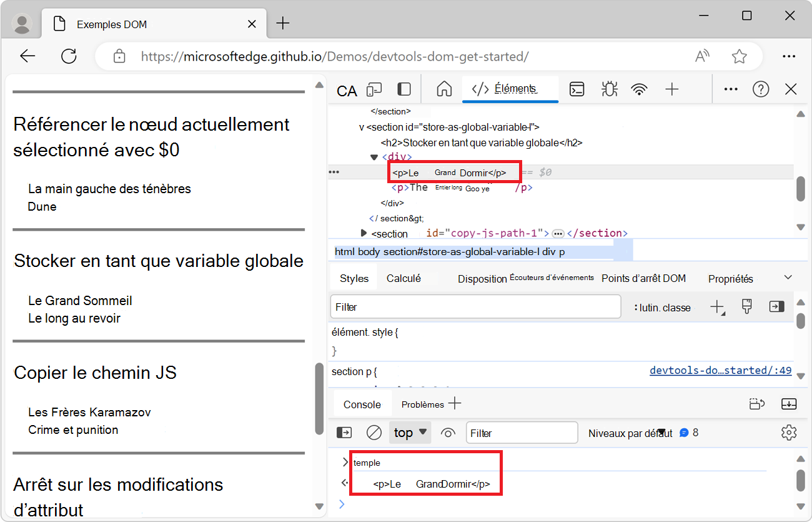Refresh the page

pyautogui.click(x=69, y=56)
